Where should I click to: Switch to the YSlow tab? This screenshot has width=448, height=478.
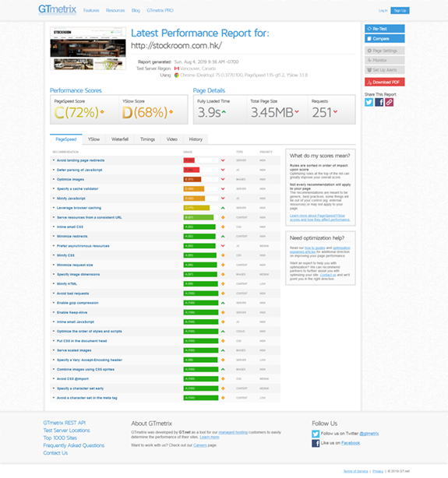point(93,139)
